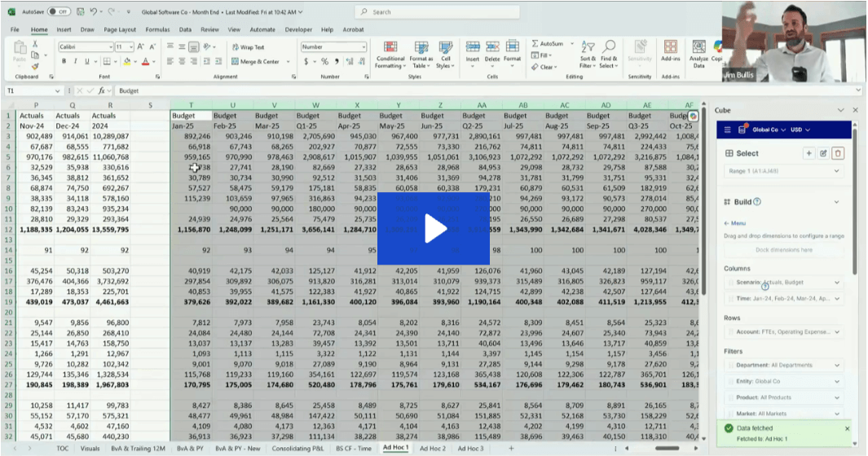Toggle Wrap Text for selected cells
The height and width of the screenshot is (456, 868).
[x=248, y=47]
